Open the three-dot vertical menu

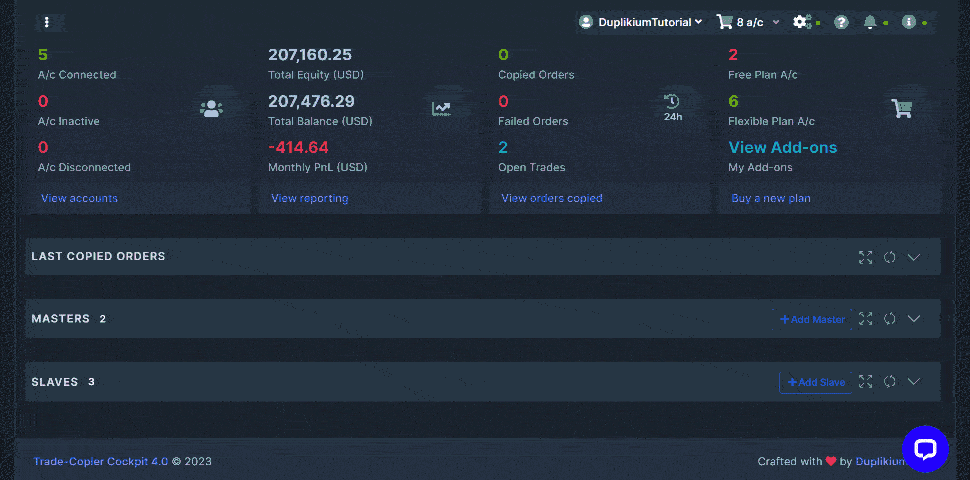coord(47,22)
